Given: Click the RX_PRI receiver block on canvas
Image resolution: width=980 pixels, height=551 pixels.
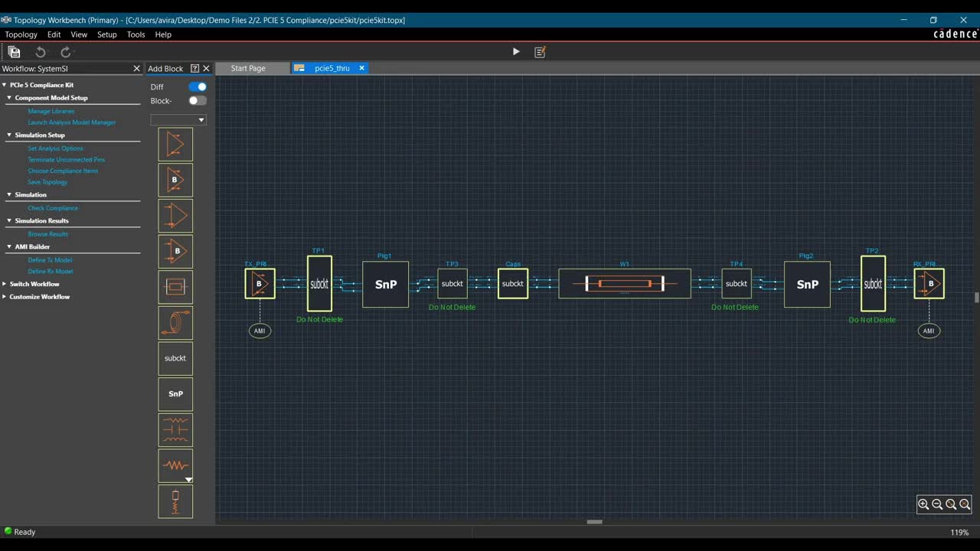Looking at the screenshot, I should coord(929,283).
